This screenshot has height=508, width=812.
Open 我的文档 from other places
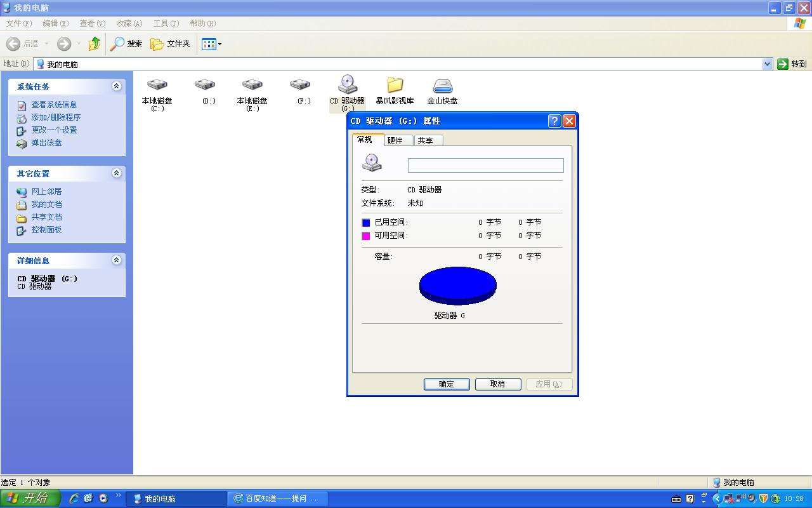click(46, 204)
